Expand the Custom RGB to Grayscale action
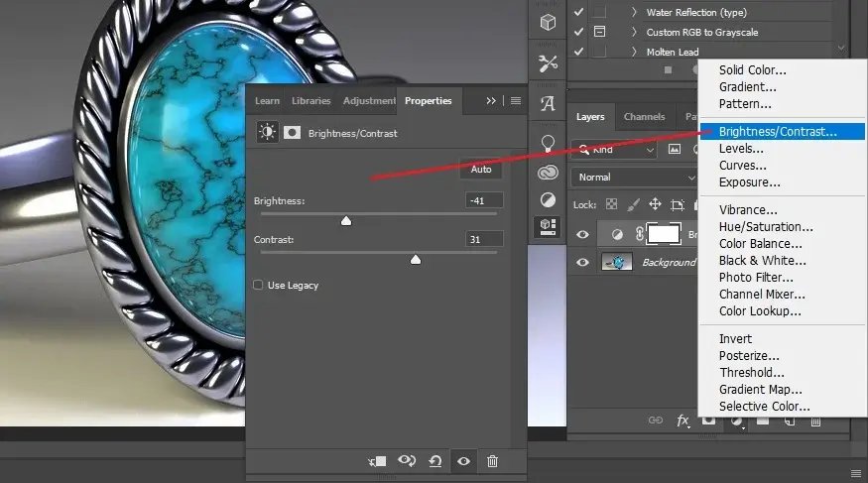The image size is (868, 483). [x=635, y=32]
